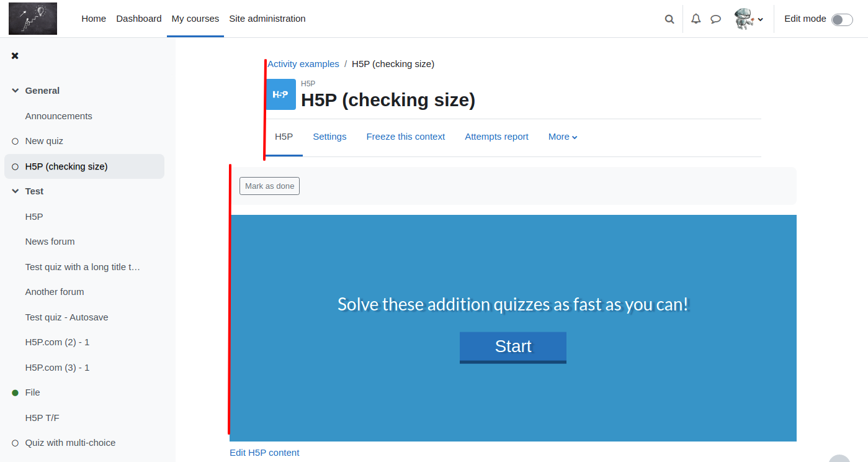Open News forum in sidebar
The width and height of the screenshot is (868, 462).
pyautogui.click(x=50, y=242)
